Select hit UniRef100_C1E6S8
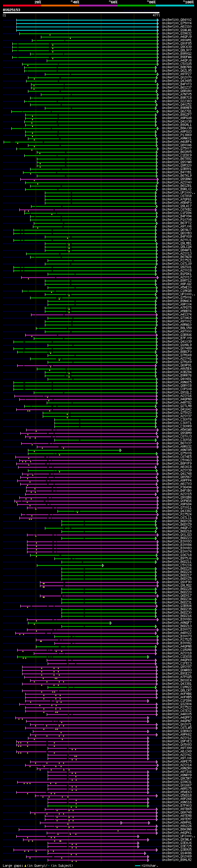 (177, 657)
